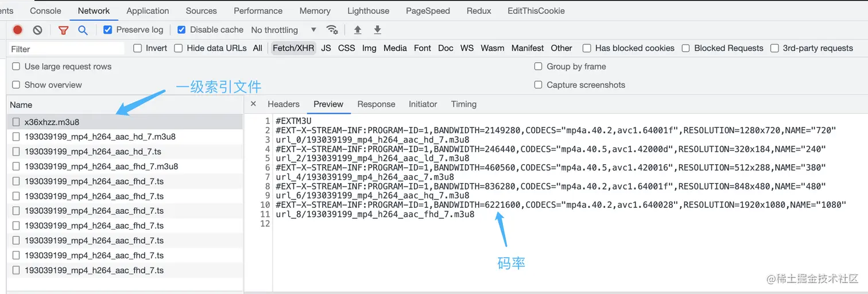Filter by Font requests
The width and height of the screenshot is (868, 294).
423,48
